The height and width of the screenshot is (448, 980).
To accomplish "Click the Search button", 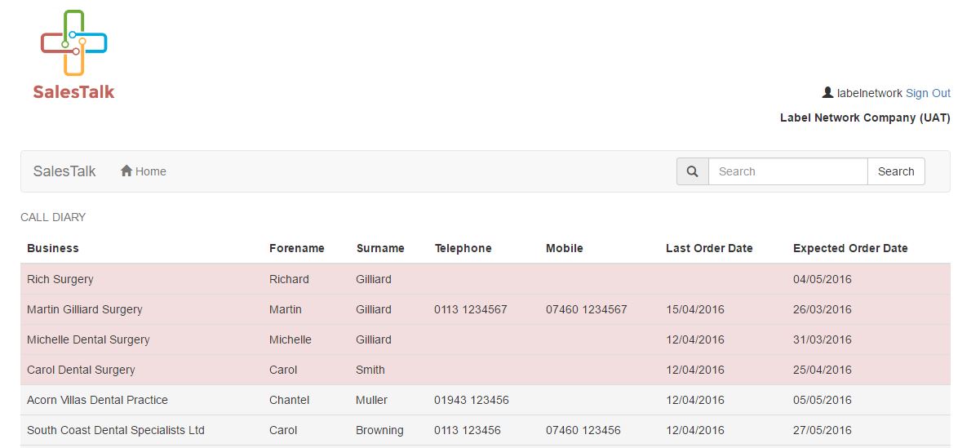I will click(x=896, y=171).
